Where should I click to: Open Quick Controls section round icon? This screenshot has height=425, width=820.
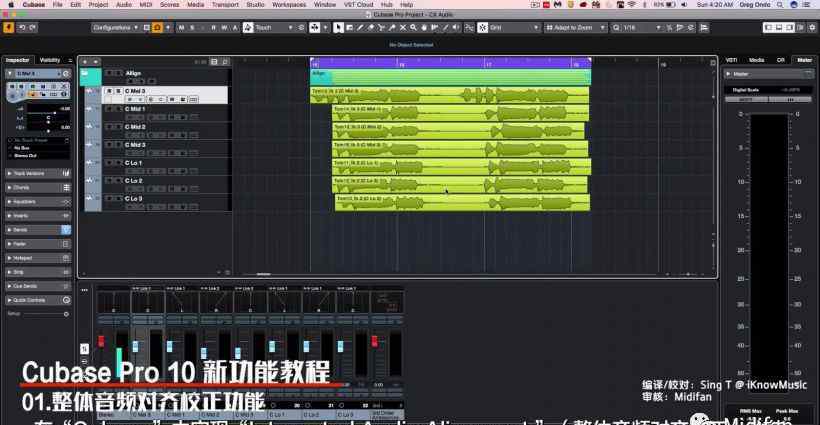66,300
